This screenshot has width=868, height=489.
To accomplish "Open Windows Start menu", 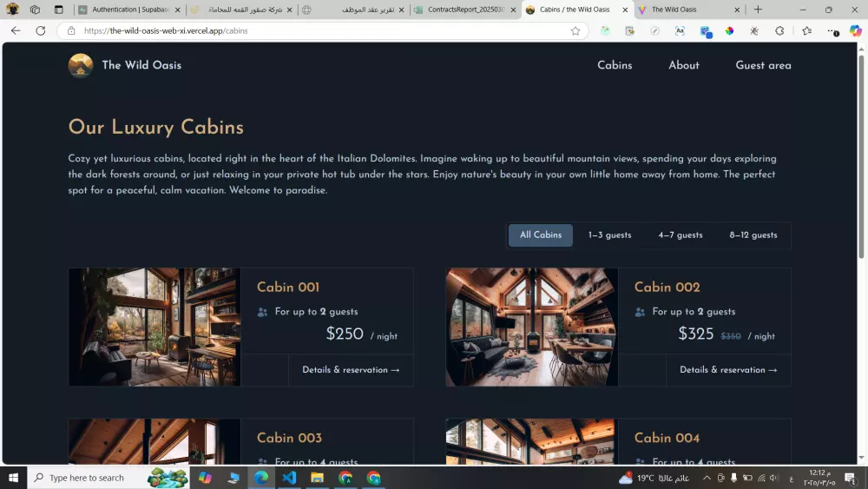I will pos(13,478).
